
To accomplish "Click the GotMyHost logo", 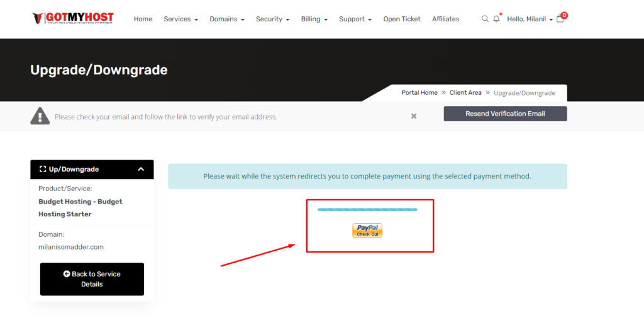I will (73, 19).
